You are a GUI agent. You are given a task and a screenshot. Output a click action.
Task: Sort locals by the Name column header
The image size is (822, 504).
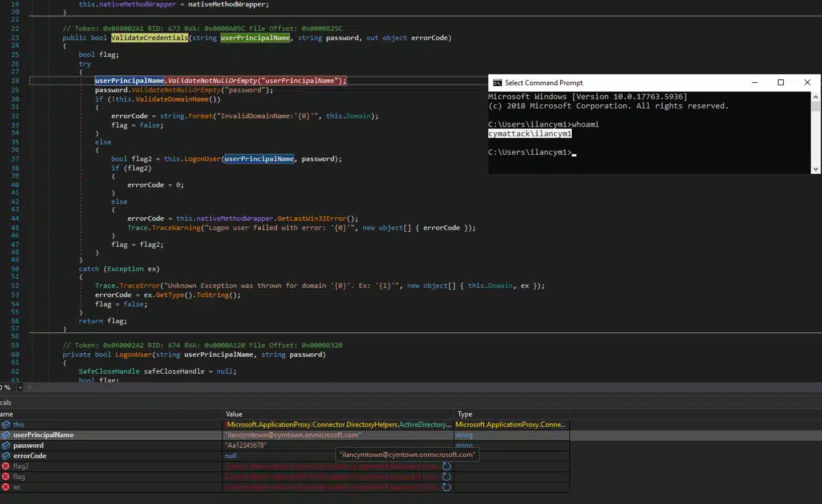111,414
